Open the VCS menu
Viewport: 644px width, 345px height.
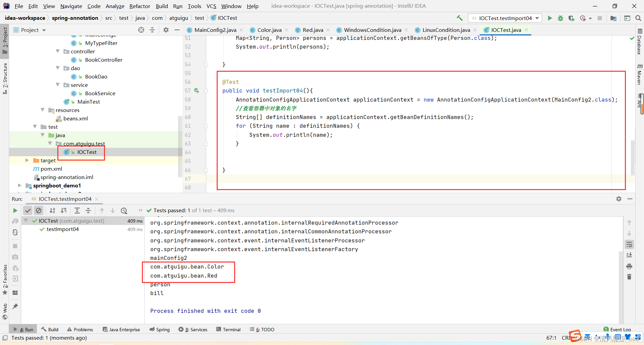pyautogui.click(x=211, y=6)
